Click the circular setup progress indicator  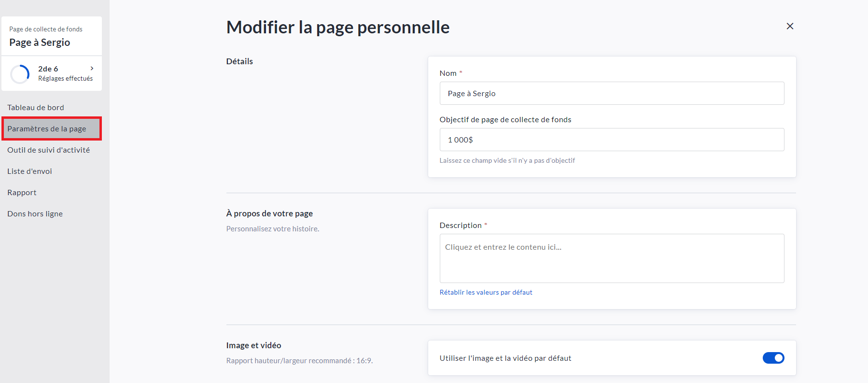(20, 74)
